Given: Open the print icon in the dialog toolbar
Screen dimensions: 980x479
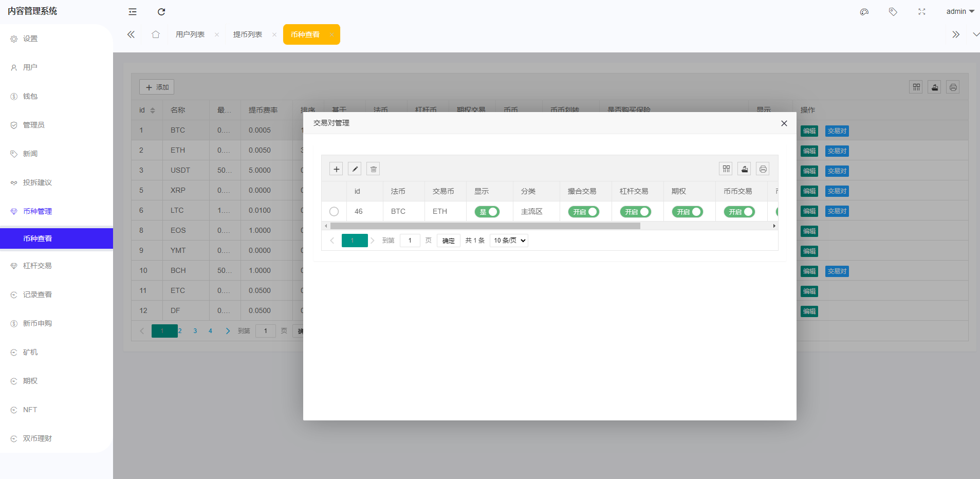Looking at the screenshot, I should [x=763, y=168].
